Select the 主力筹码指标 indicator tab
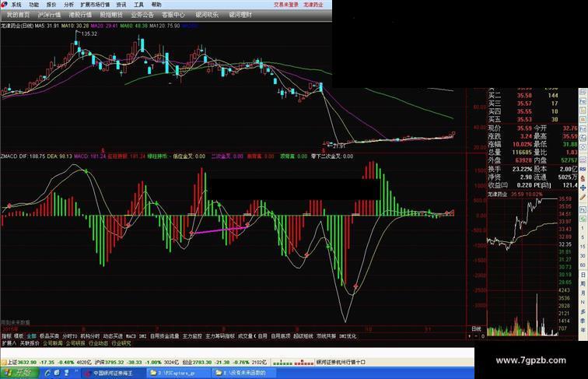This screenshot has width=588, height=379. (x=220, y=336)
